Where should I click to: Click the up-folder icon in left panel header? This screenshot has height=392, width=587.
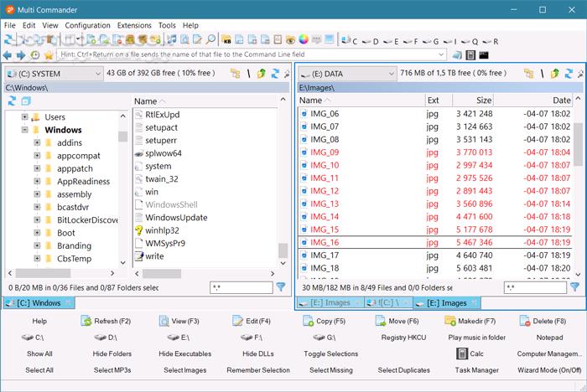click(x=262, y=74)
